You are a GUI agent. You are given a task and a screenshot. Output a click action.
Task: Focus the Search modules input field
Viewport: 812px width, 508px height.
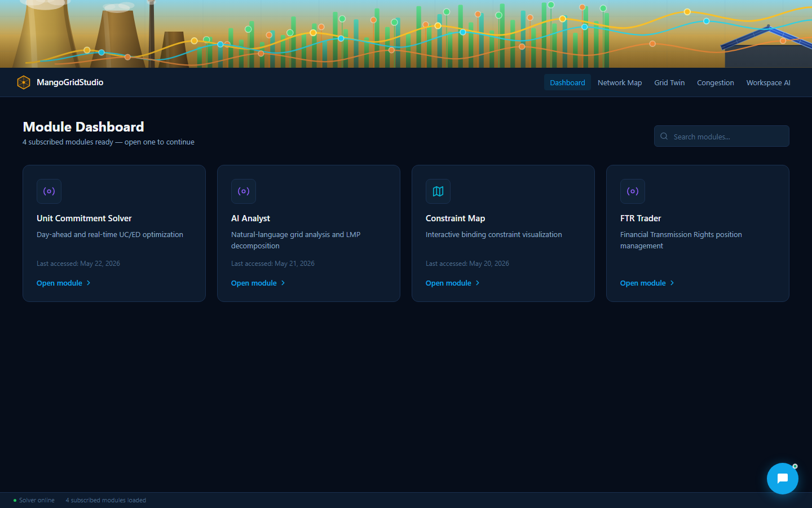(722, 136)
